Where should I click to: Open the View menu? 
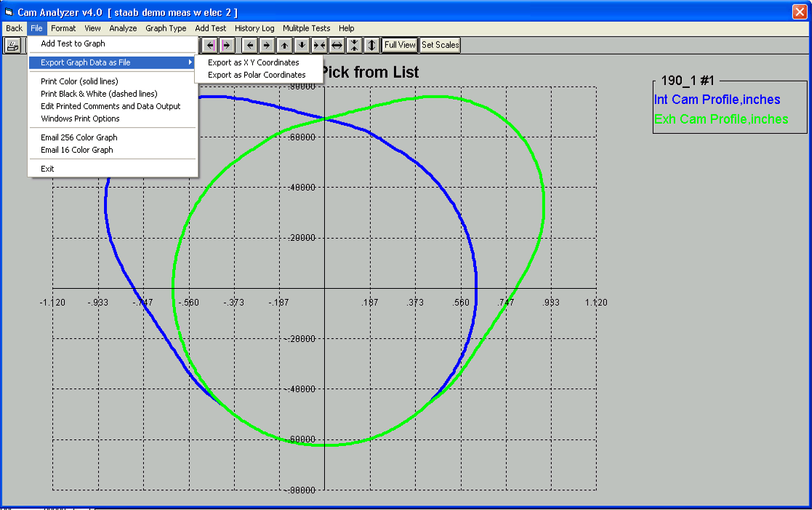tap(93, 28)
